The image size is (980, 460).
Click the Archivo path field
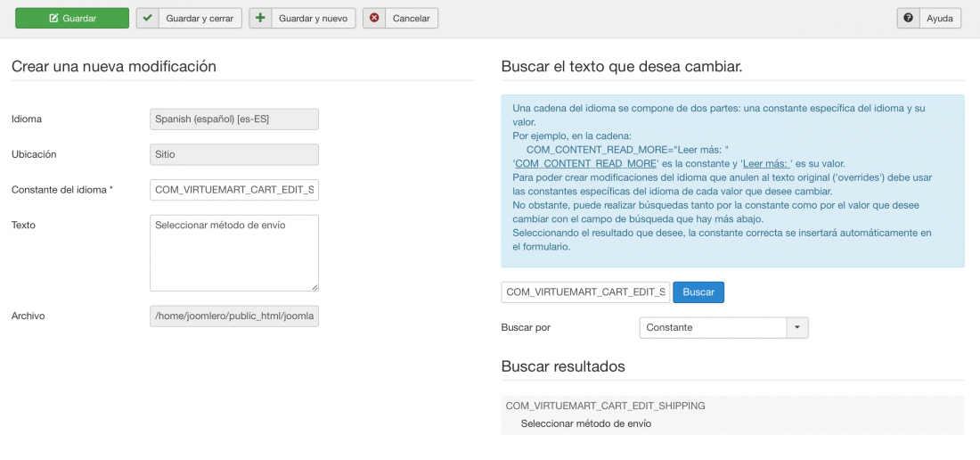234,316
